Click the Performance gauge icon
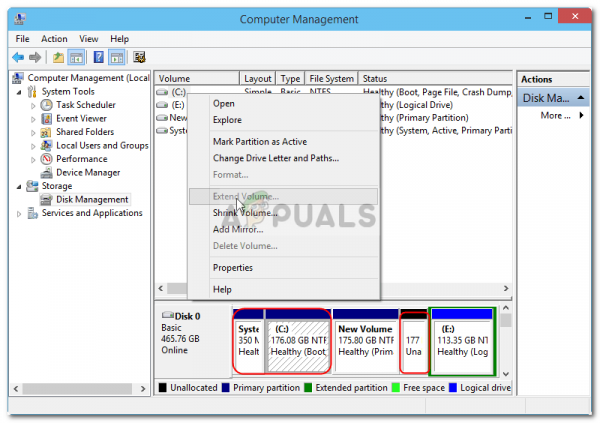Image resolution: width=600 pixels, height=423 pixels. tap(46, 159)
